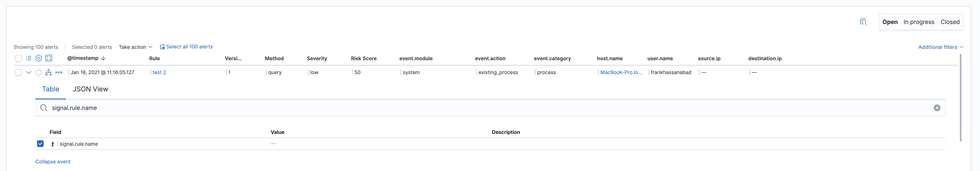Open the test 2 rule link

click(x=159, y=72)
